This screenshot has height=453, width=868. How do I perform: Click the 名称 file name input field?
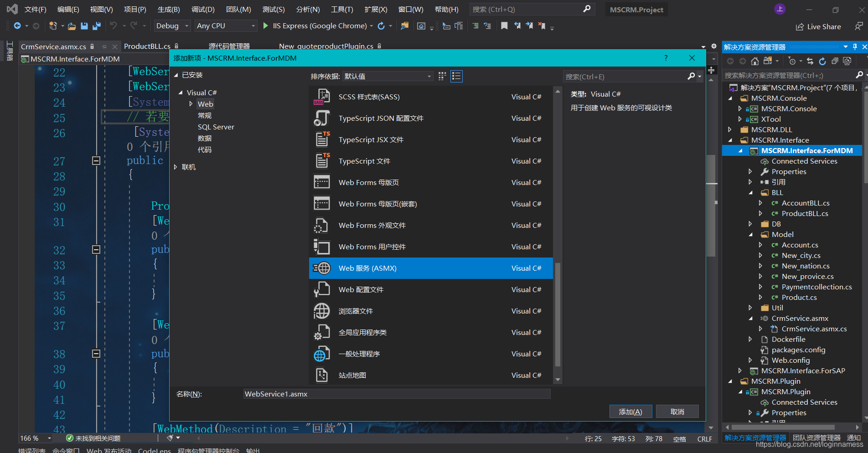397,394
